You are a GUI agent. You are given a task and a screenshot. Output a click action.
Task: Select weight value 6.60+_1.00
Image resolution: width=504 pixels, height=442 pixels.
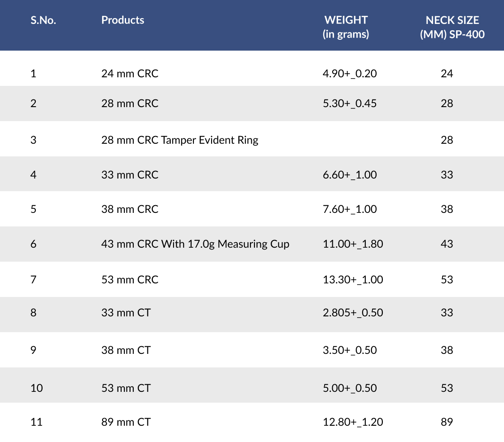(350, 175)
